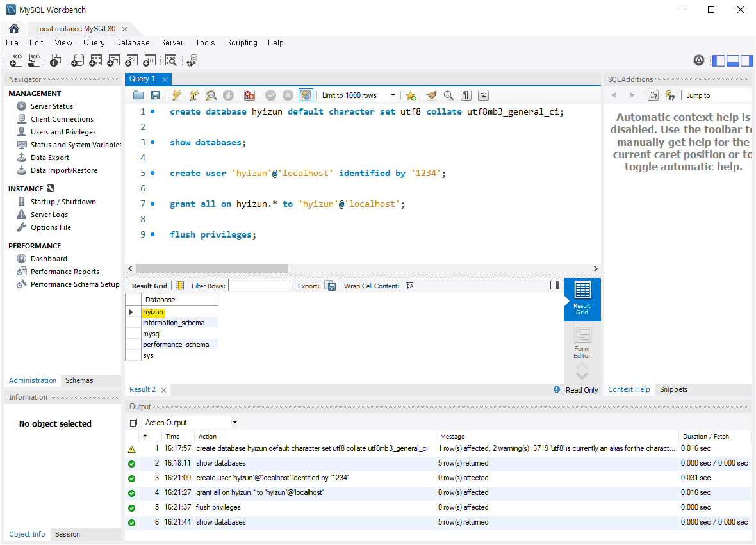Toggle the result side panel
Image resolution: width=756 pixels, height=545 pixels.
coord(554,285)
